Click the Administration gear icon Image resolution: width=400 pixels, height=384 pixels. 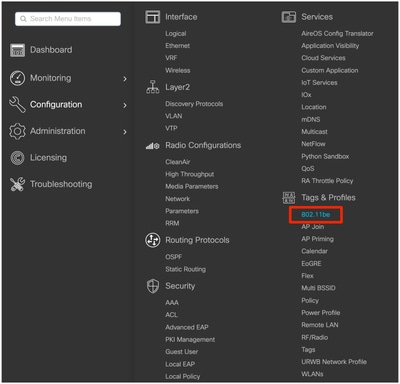point(17,131)
